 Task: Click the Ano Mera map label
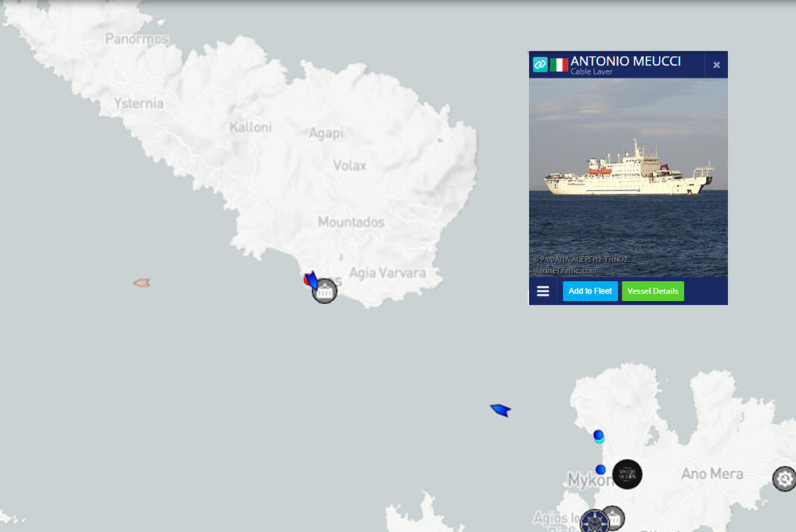tap(713, 474)
